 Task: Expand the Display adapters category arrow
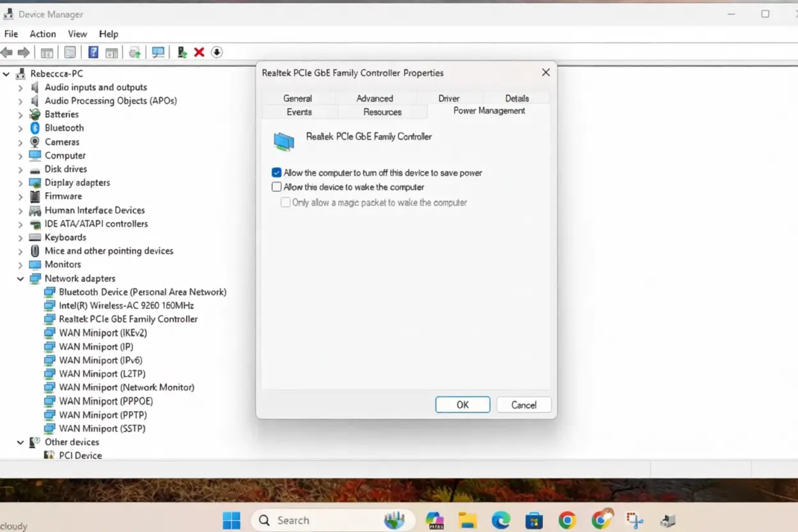[x=20, y=183]
